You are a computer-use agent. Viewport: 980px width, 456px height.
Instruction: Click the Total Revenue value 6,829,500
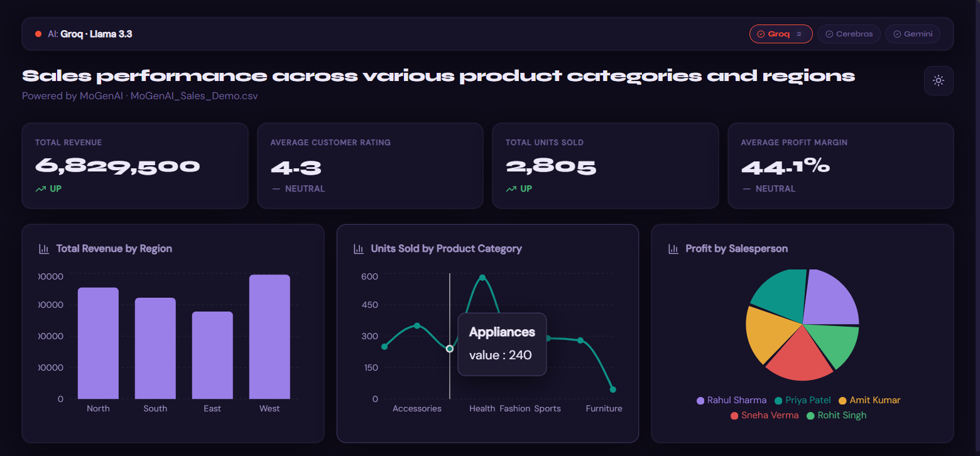point(117,166)
